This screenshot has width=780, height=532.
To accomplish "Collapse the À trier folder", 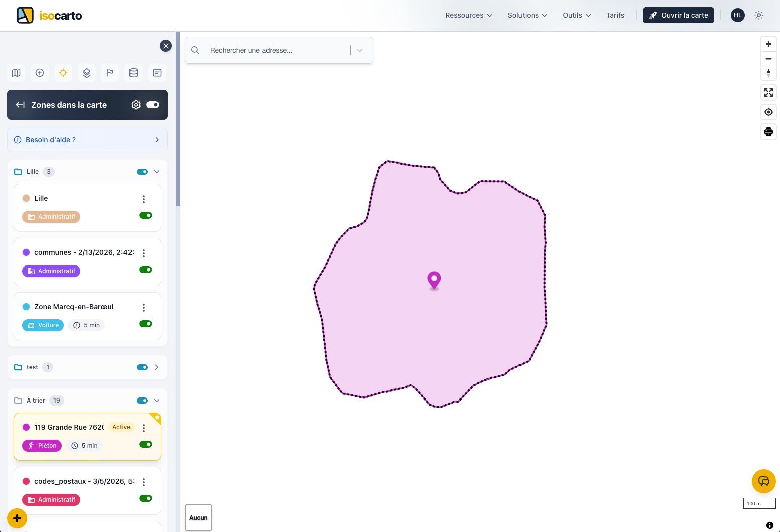I will (x=157, y=401).
